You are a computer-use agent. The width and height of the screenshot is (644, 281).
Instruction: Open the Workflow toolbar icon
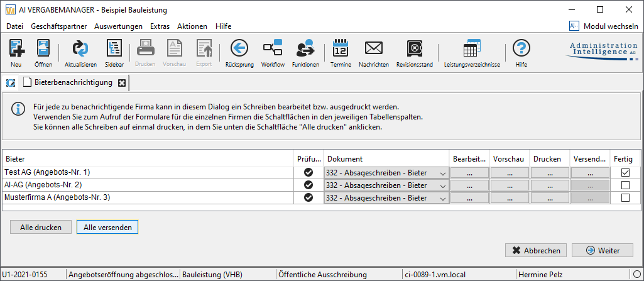pos(273,48)
